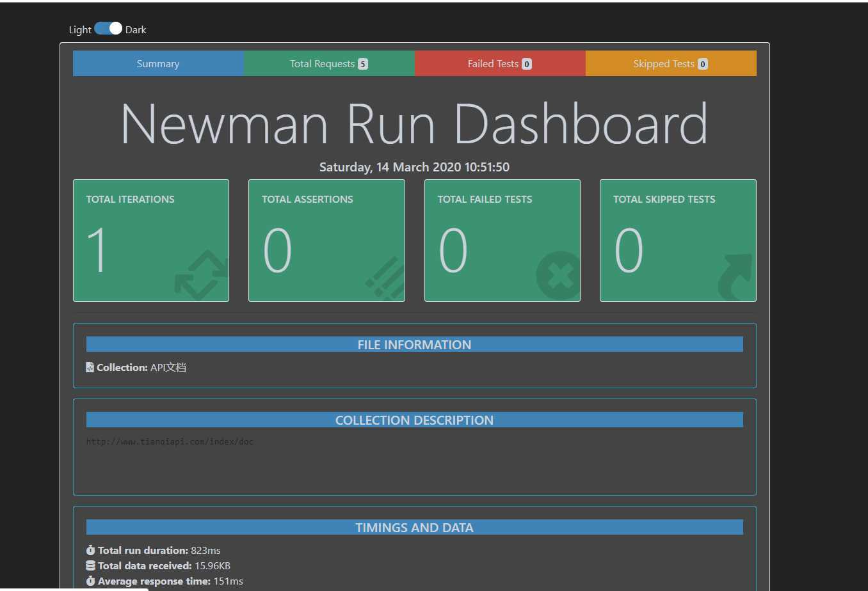Click the TIMINGS AND DATA header bar
868x591 pixels.
pyautogui.click(x=415, y=527)
